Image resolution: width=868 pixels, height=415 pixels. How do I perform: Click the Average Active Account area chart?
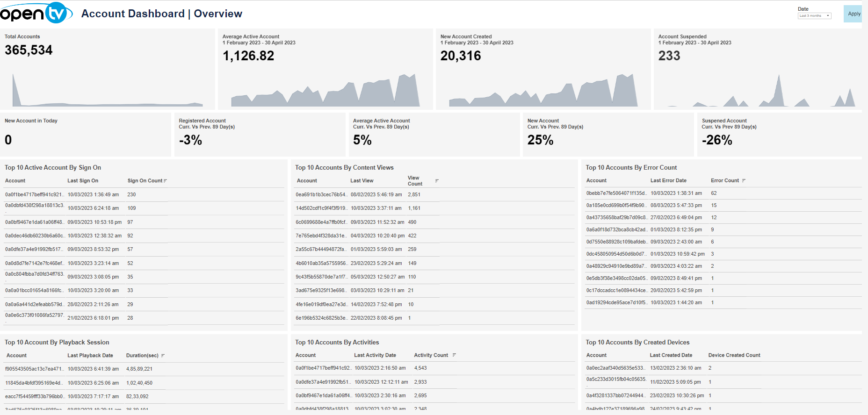[325, 91]
